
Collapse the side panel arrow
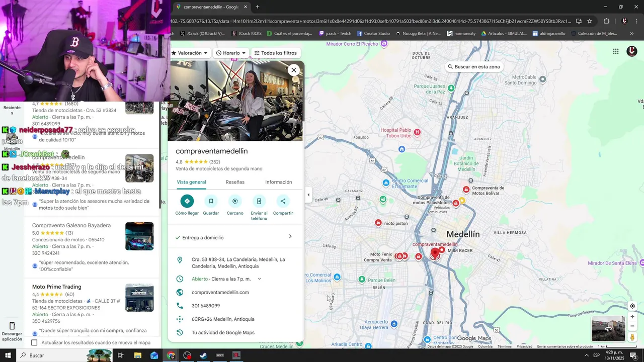308,195
